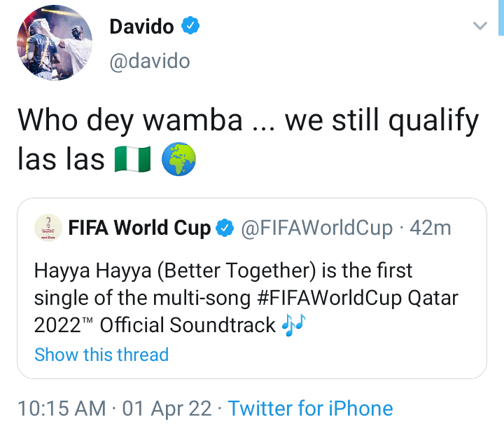Open the 'Twitter for iPhone' source link
The image size is (504, 424).
coord(310,408)
